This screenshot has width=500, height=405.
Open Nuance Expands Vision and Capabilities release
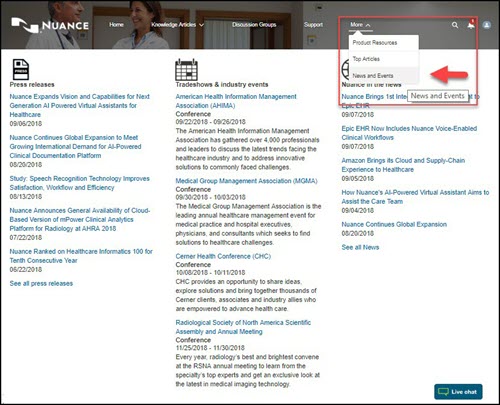(80, 105)
